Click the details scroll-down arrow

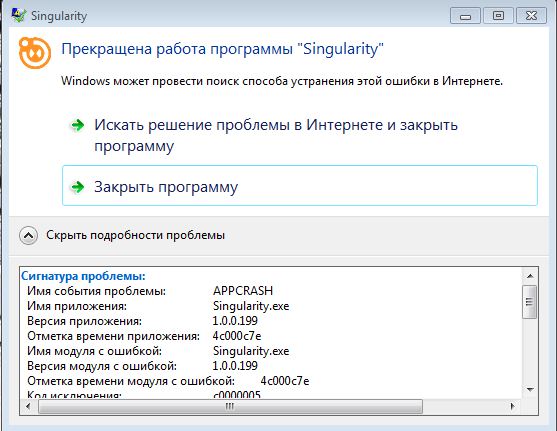click(x=530, y=390)
